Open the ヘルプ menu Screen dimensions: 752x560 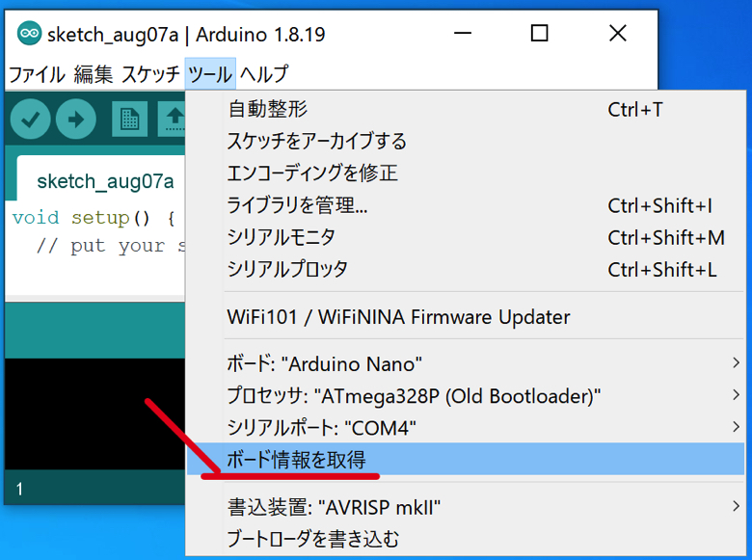(x=264, y=74)
